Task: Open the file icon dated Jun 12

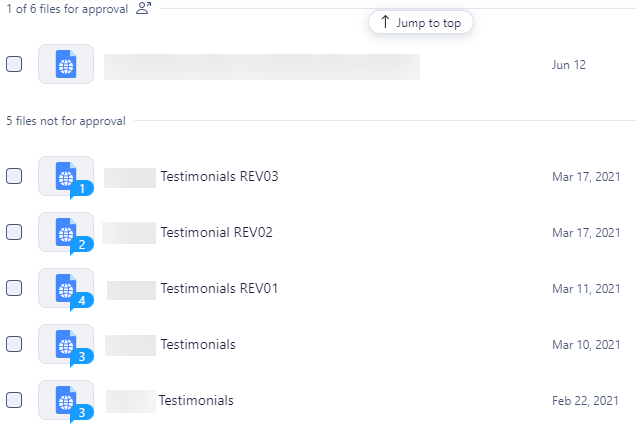Action: pyautogui.click(x=66, y=65)
